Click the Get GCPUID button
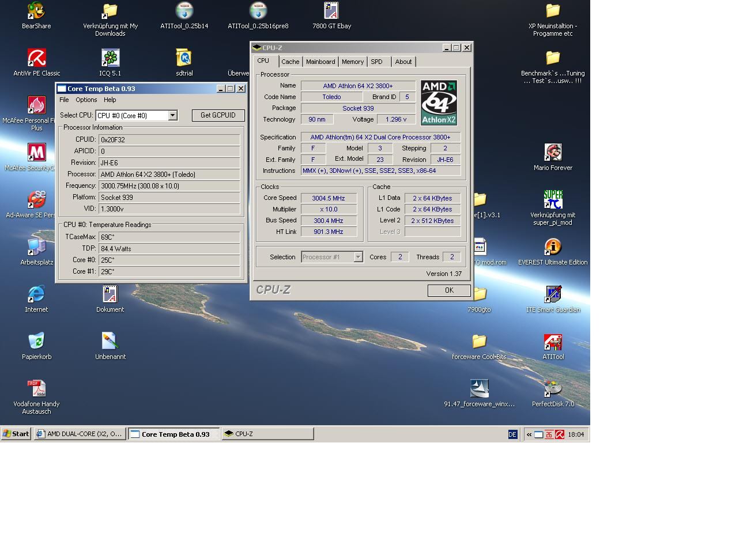Viewport: 747px width, 560px height. [218, 115]
